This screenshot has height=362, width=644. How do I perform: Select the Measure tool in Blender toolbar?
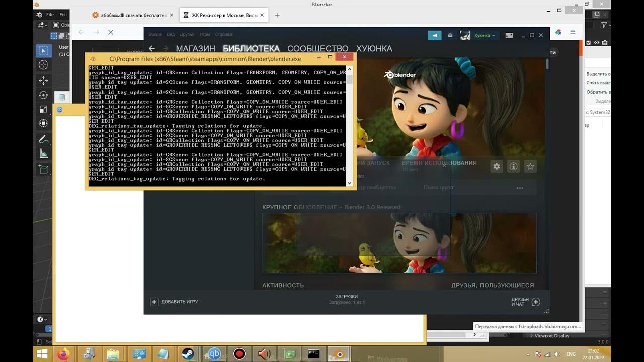click(x=43, y=153)
